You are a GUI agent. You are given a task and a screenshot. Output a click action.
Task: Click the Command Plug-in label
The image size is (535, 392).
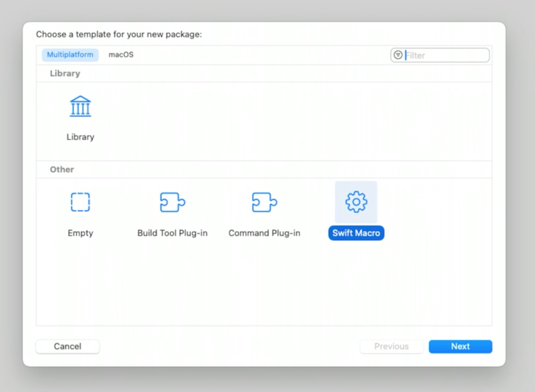coord(264,233)
